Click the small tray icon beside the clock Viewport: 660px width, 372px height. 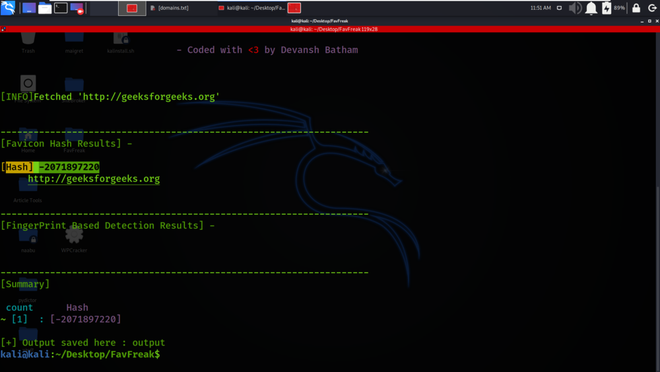pyautogui.click(x=559, y=8)
